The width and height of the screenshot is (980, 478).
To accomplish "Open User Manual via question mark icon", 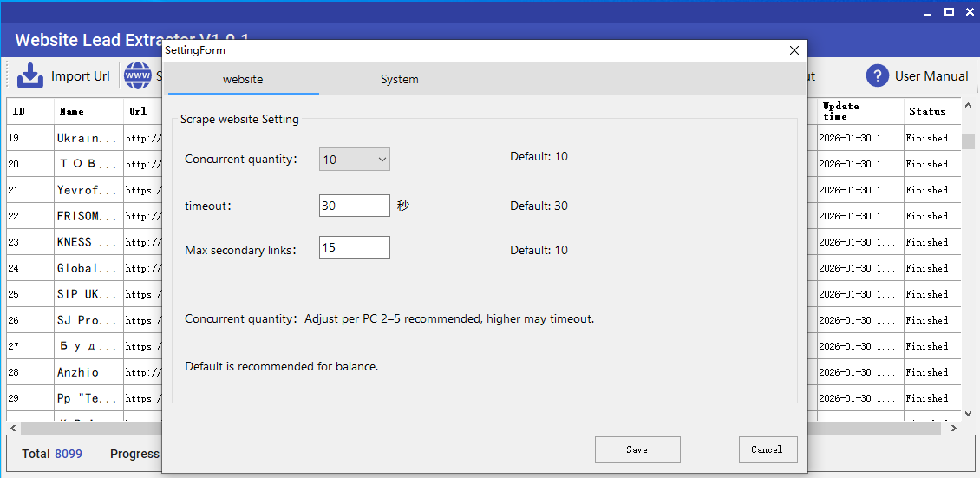I will pos(878,76).
